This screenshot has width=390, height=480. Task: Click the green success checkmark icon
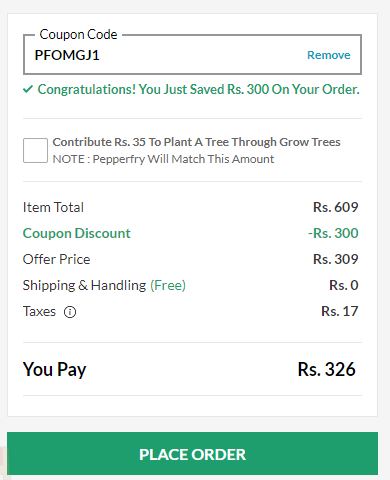[28, 89]
